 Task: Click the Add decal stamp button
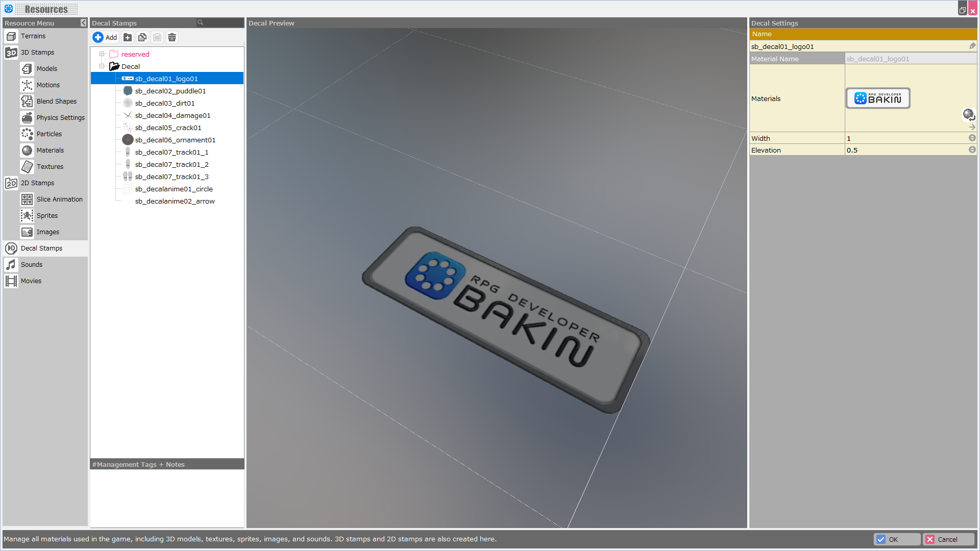[x=105, y=37]
